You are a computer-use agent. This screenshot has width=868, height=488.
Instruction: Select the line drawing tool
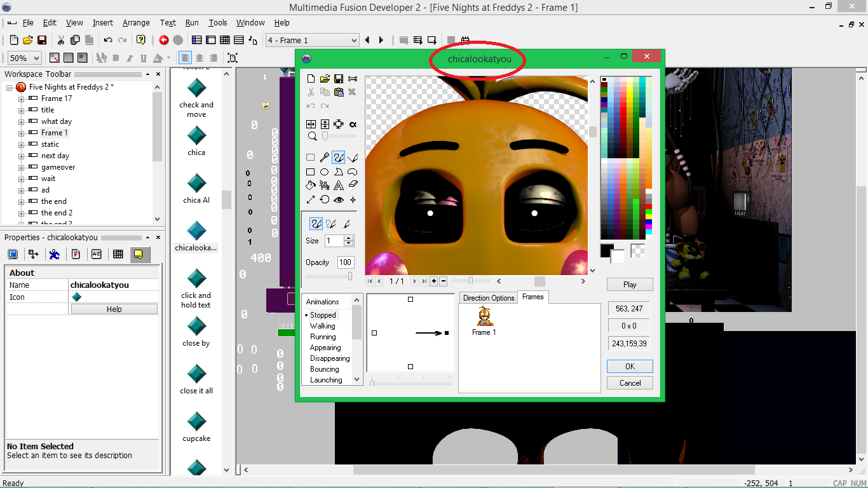(353, 158)
